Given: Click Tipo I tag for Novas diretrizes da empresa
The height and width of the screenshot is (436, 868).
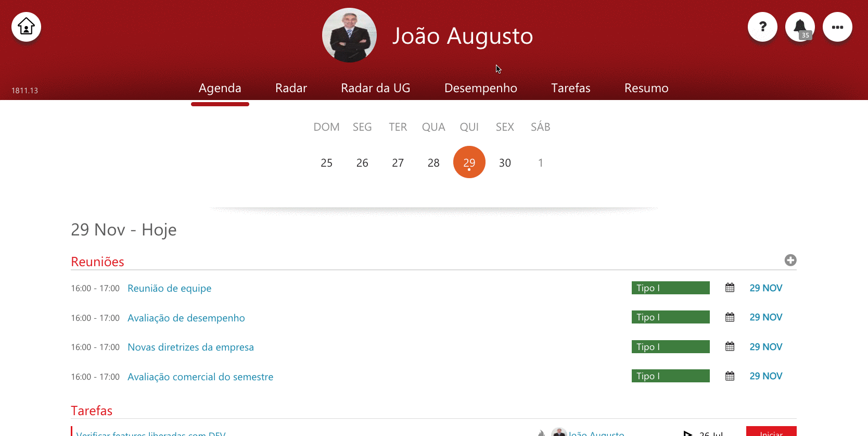Looking at the screenshot, I should (x=671, y=347).
